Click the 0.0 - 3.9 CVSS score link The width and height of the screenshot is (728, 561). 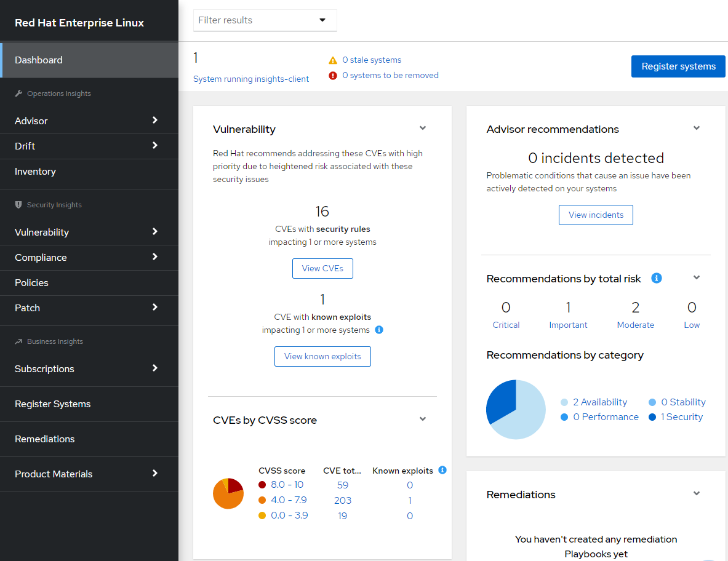[289, 515]
